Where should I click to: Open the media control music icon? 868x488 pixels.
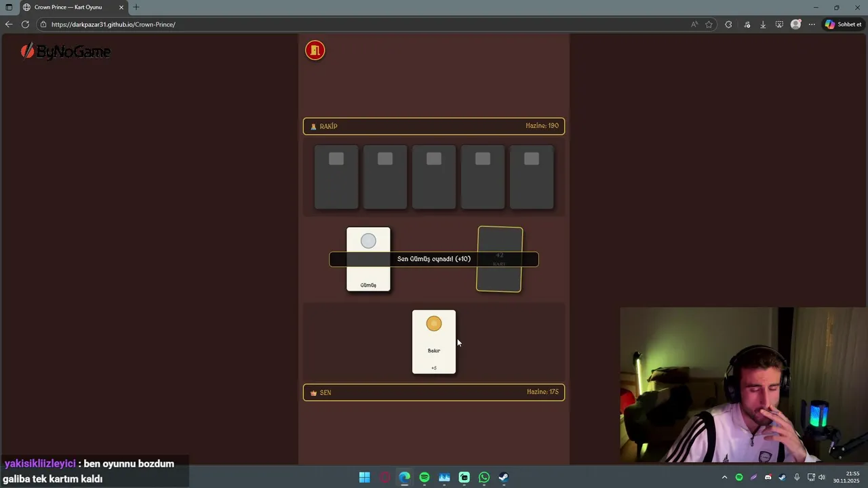click(747, 24)
